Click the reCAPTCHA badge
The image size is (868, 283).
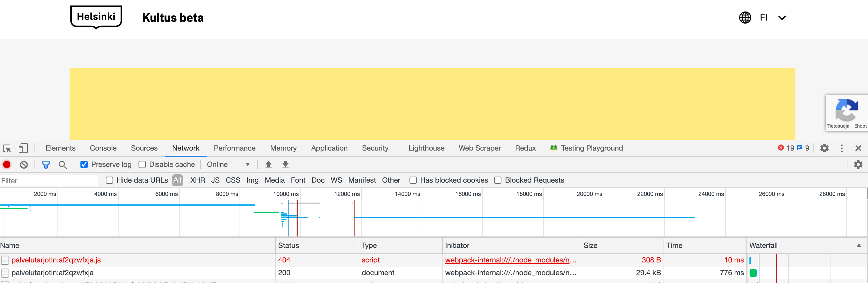pos(847,113)
